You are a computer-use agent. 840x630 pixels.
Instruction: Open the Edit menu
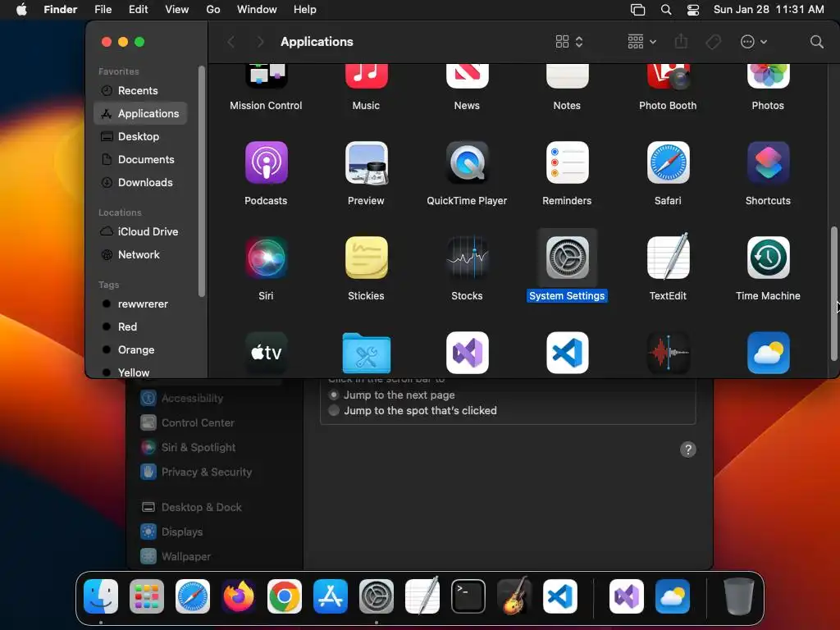[138, 10]
